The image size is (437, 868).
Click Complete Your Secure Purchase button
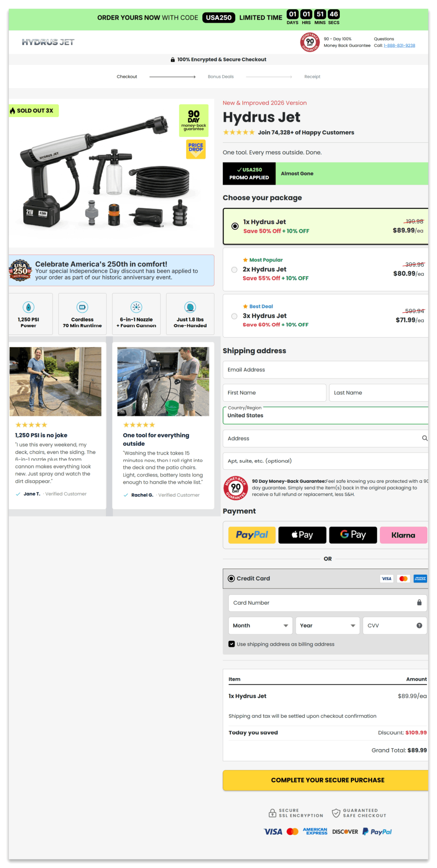tap(325, 780)
